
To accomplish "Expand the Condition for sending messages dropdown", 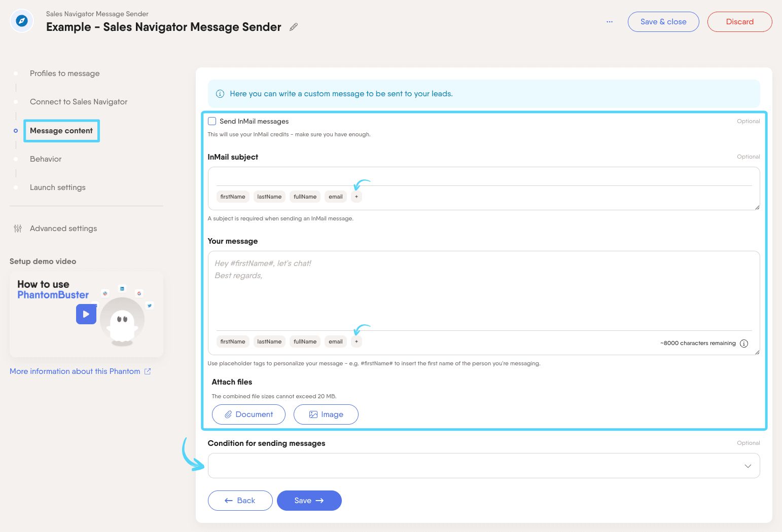I will coord(484,466).
